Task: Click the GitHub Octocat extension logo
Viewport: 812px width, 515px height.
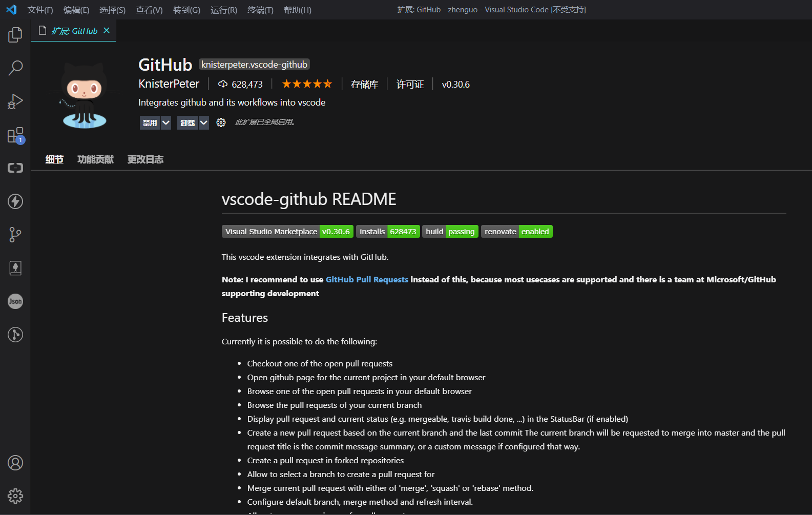Action: (x=85, y=96)
